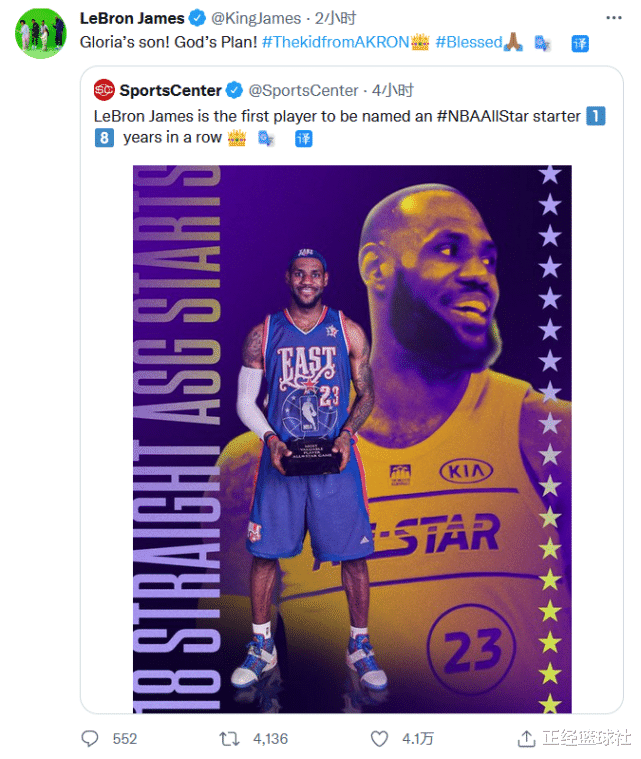The height and width of the screenshot is (759, 641).
Task: Click LeBron James profile avatar
Action: click(41, 33)
